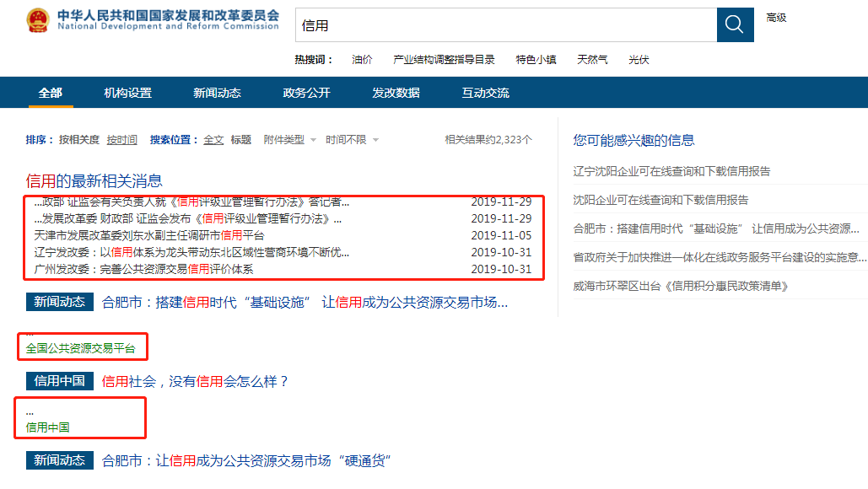The width and height of the screenshot is (868, 489).
Task: Select hot search term 油价
Action: [x=362, y=60]
